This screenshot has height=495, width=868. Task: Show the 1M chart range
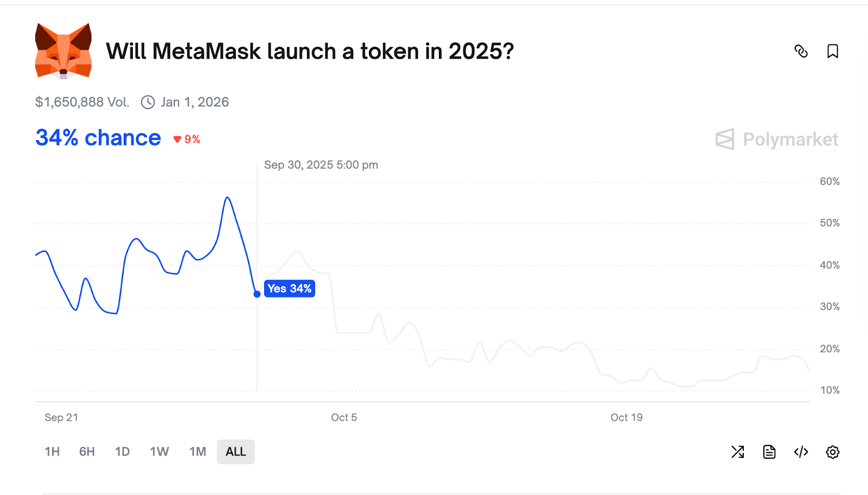(x=197, y=452)
